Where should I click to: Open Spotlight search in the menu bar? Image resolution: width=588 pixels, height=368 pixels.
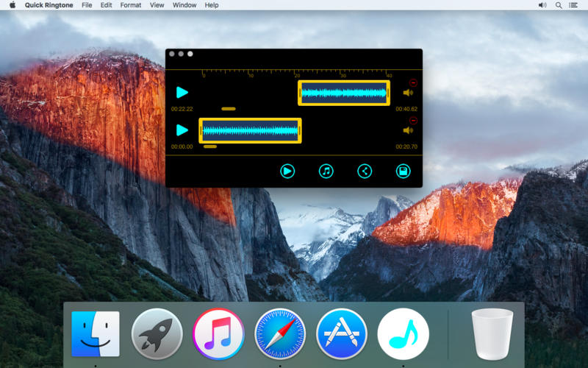coord(559,5)
